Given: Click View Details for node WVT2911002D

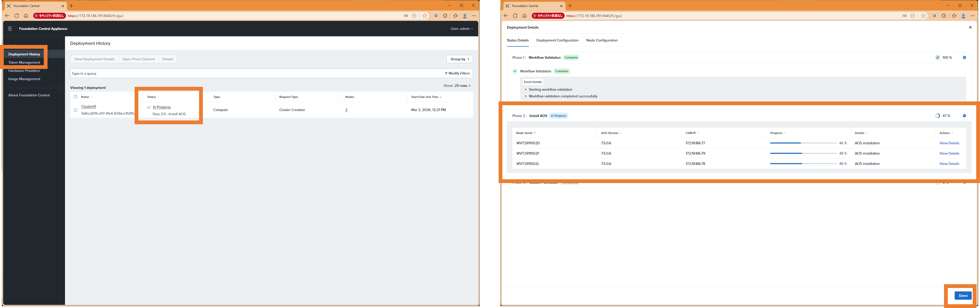Looking at the screenshot, I should [x=949, y=143].
